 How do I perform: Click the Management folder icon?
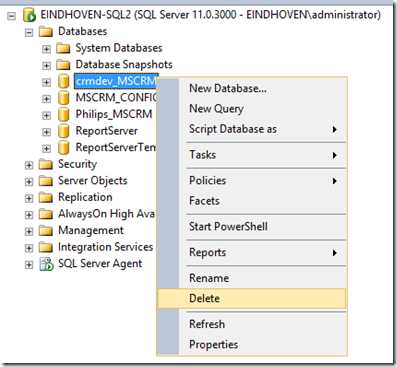point(46,231)
